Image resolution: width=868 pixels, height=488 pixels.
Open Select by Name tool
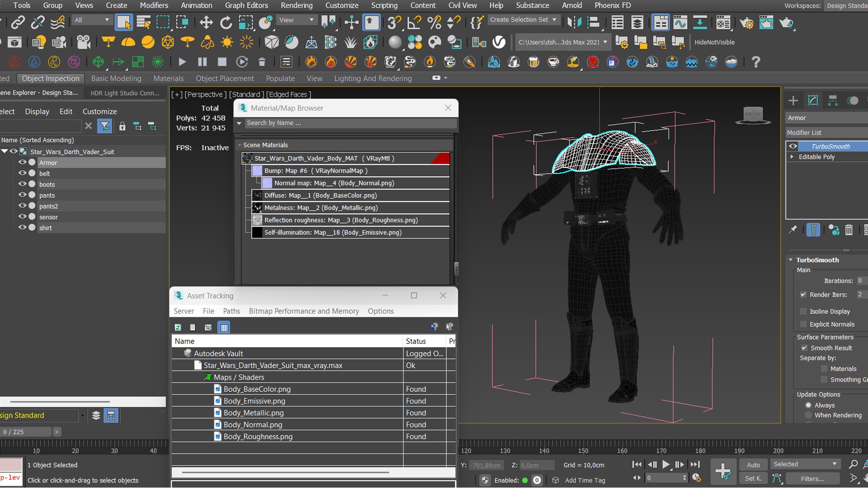coord(143,22)
